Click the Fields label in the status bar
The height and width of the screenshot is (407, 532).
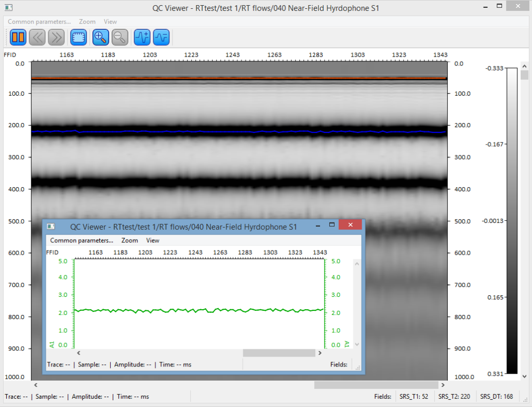click(x=383, y=396)
